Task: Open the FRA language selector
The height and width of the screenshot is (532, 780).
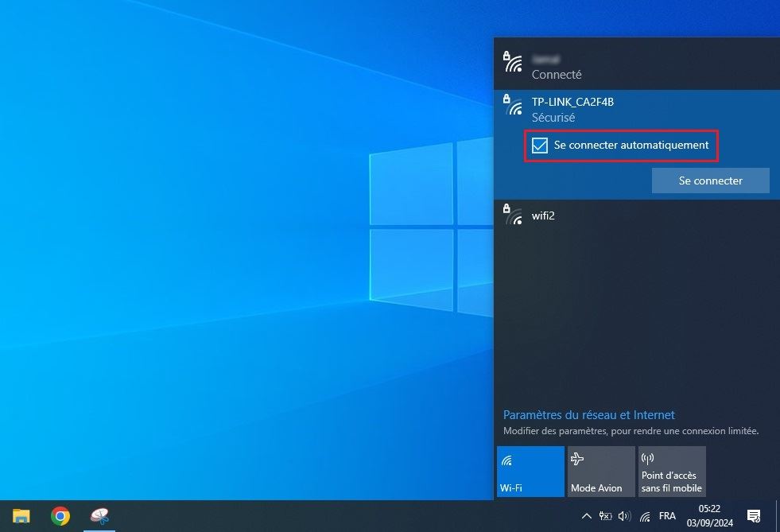Action: 668,516
